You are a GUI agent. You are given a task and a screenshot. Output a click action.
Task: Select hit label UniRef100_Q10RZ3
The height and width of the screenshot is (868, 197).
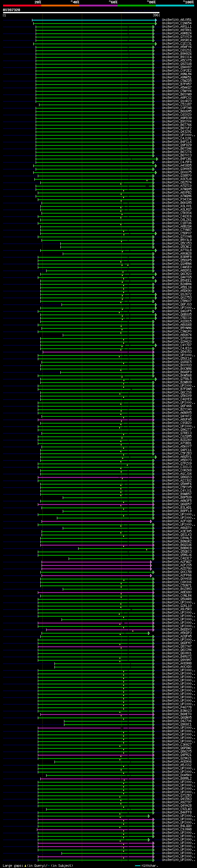[177, 101]
